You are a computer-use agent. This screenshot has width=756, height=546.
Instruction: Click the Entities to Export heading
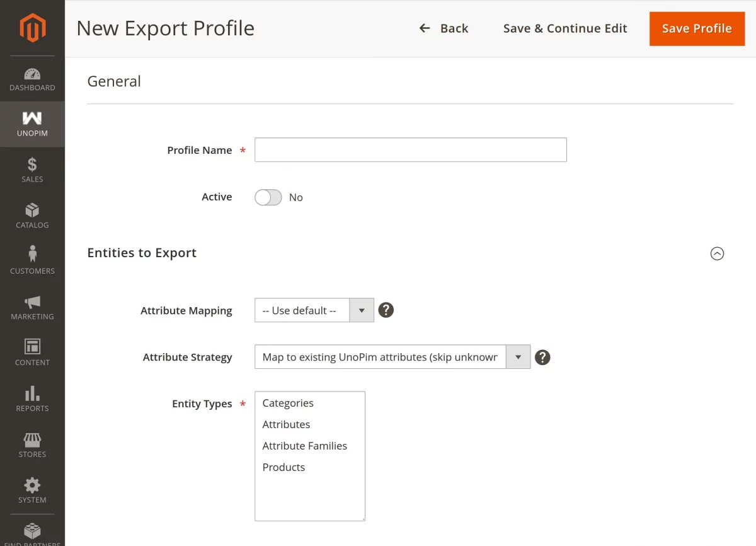[142, 253]
